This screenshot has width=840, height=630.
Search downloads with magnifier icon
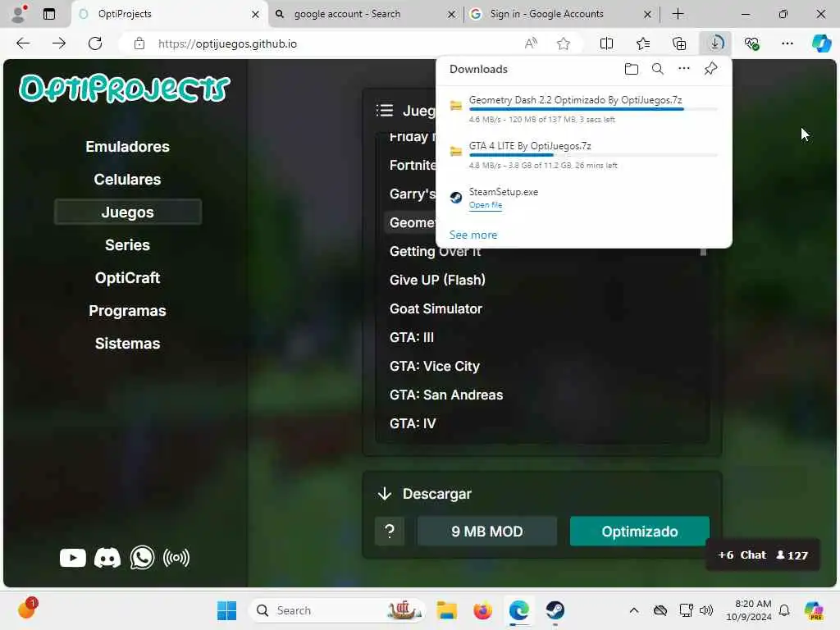tap(658, 69)
